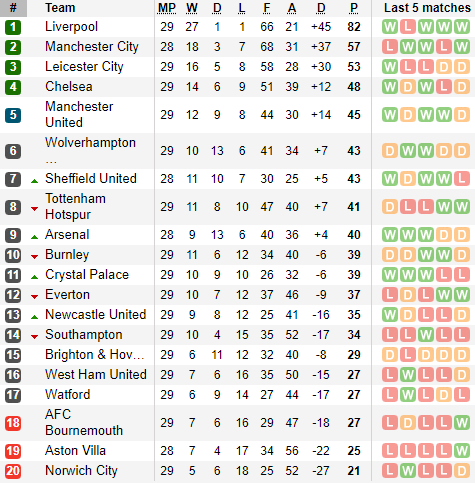This screenshot has height=483, width=475.
Task: Click AFC Bournemouth's red rank 18 badge
Action: click(13, 423)
